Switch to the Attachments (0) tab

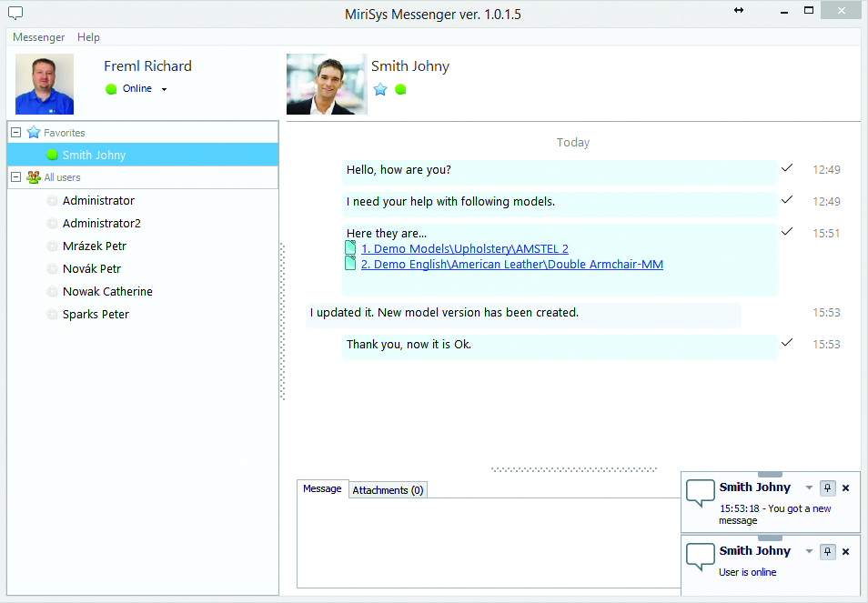pos(388,490)
